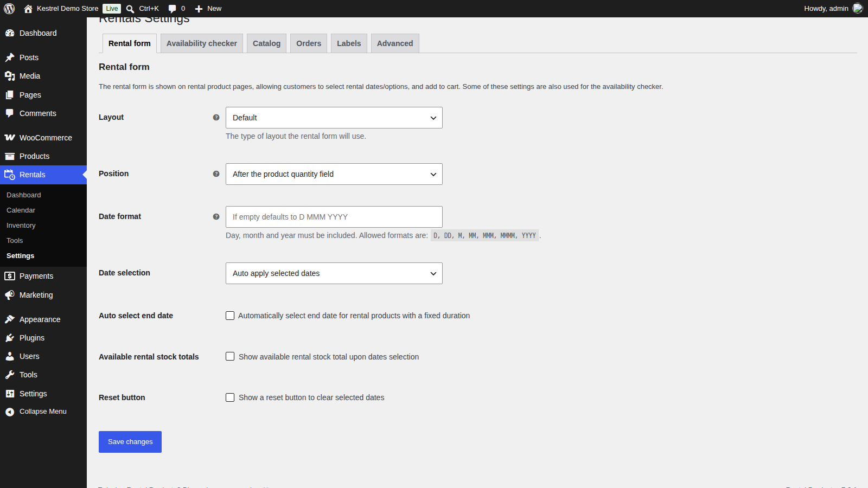
Task: Enable Show available rental stock total checkbox
Action: (x=230, y=356)
